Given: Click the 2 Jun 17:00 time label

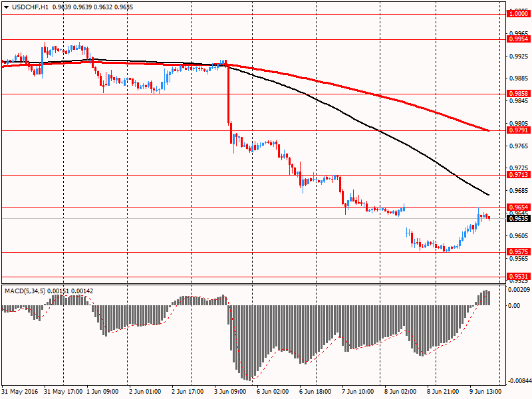Looking at the screenshot, I should pyautogui.click(x=188, y=392).
